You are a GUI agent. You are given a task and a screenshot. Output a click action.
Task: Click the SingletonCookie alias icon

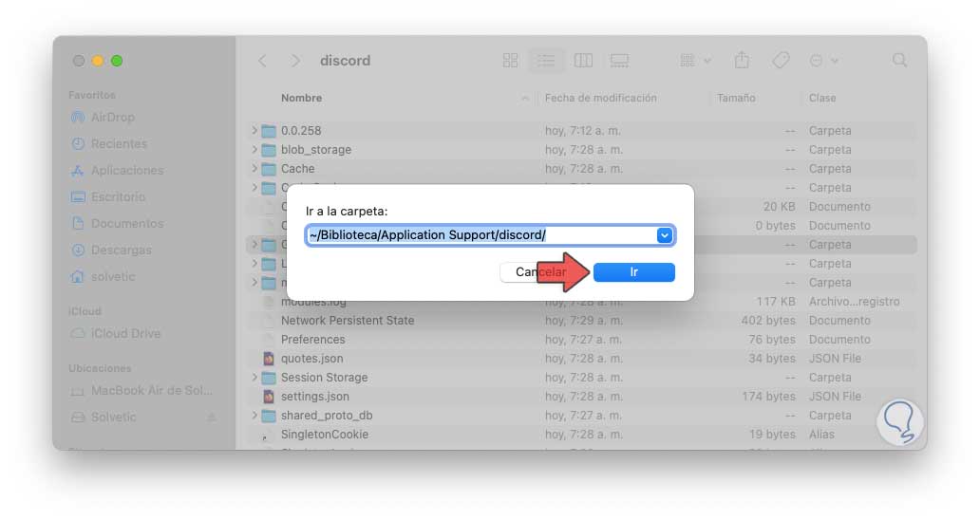point(267,436)
